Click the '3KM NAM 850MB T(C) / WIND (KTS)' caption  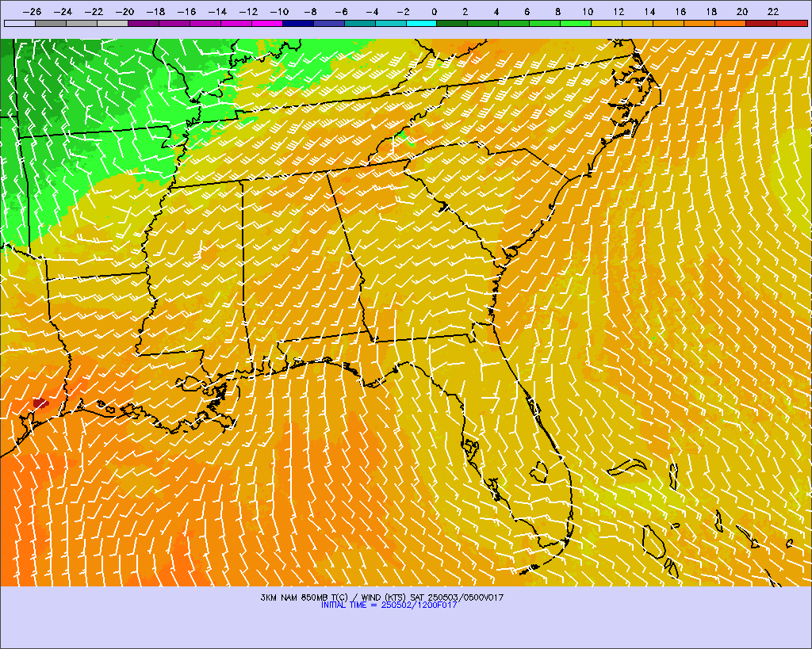334,597
